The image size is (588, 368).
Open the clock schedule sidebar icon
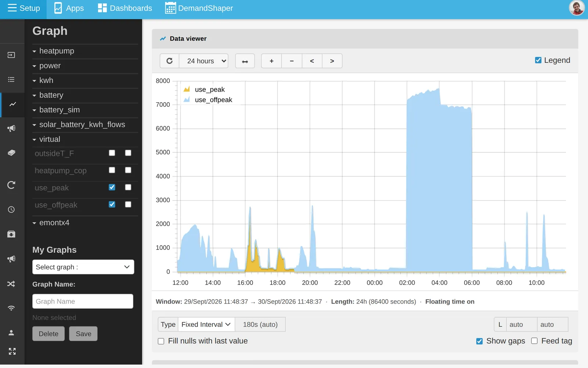pyautogui.click(x=11, y=209)
